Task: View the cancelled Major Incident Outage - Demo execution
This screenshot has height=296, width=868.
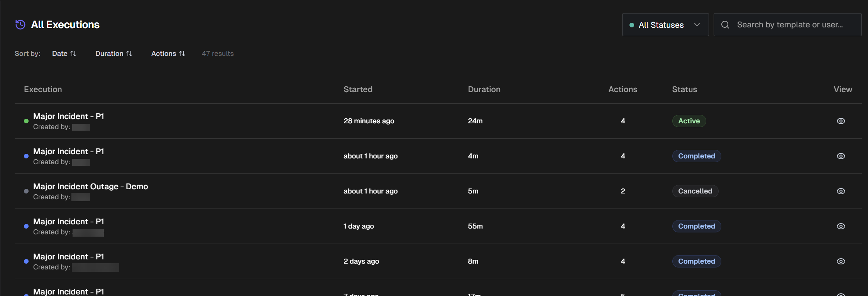Action: point(841,191)
